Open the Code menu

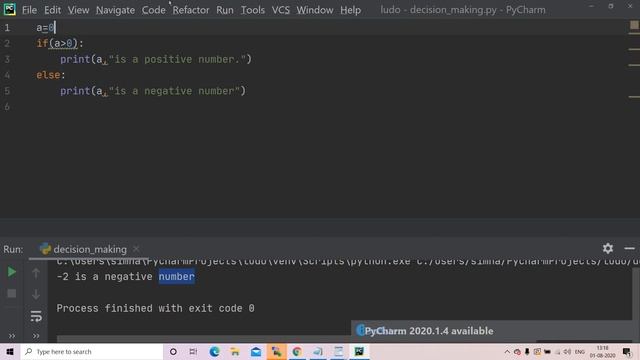[153, 10]
